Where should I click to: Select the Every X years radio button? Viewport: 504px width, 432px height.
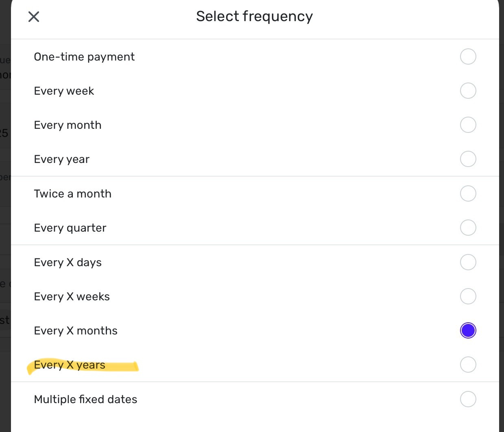(468, 365)
